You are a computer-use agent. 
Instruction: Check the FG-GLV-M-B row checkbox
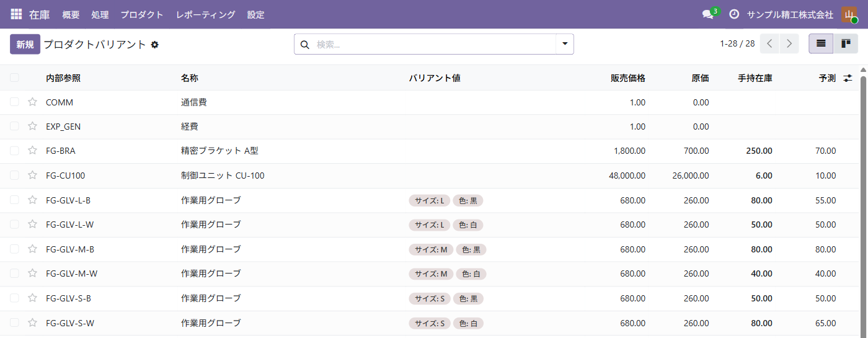14,249
